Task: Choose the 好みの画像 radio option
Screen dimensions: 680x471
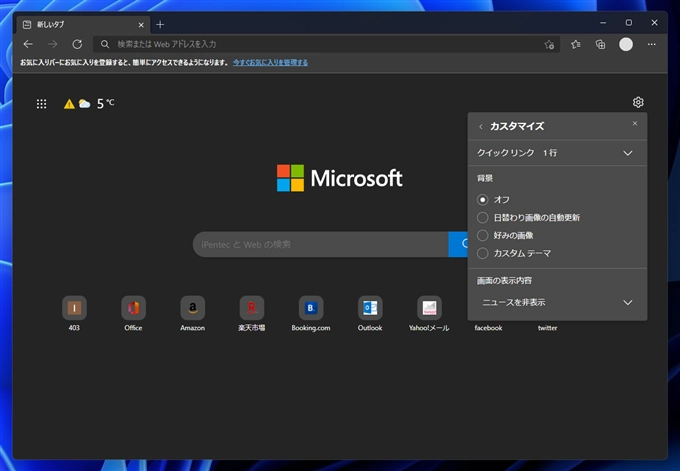Action: [x=483, y=235]
